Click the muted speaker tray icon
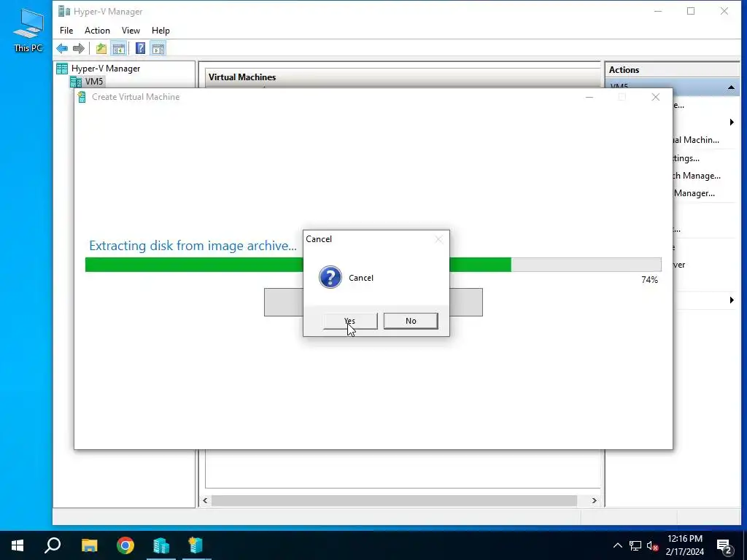The height and width of the screenshot is (560, 747). (653, 545)
